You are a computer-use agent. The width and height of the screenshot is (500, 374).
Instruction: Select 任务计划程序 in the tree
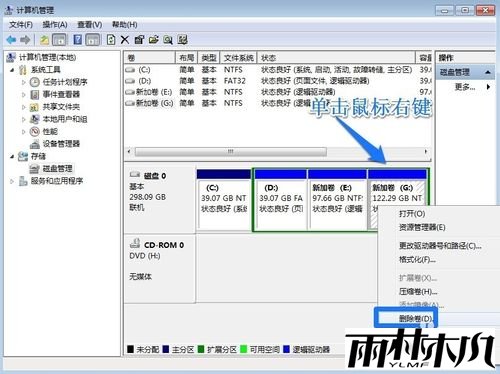tap(65, 82)
